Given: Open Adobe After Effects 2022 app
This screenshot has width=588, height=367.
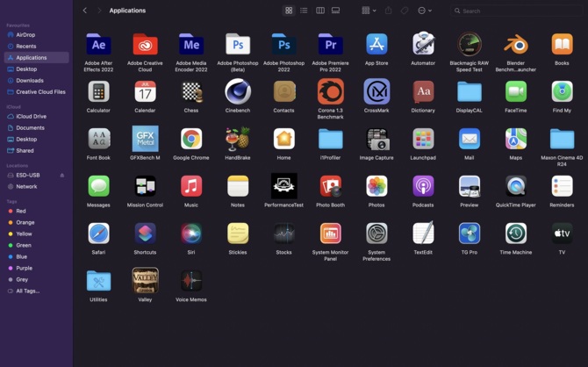Looking at the screenshot, I should [98, 45].
